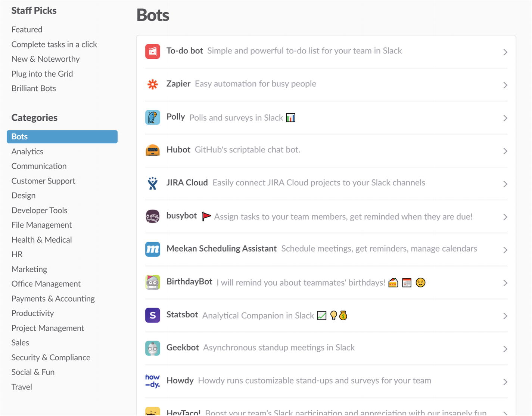Image resolution: width=532 pixels, height=416 pixels.
Task: Open the BirthdayBot app name
Action: pos(189,281)
